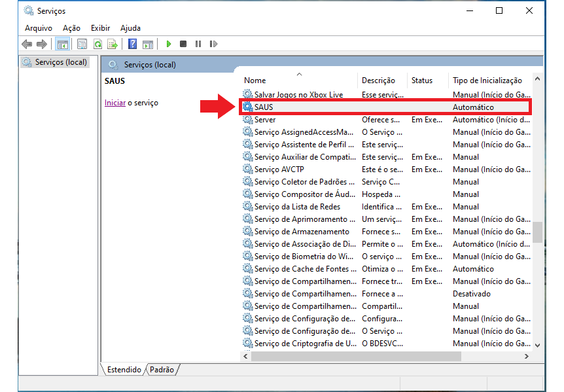Image resolution: width=564 pixels, height=392 pixels.
Task: Toggle the Show/Hide Console Tree icon
Action: (x=62, y=44)
